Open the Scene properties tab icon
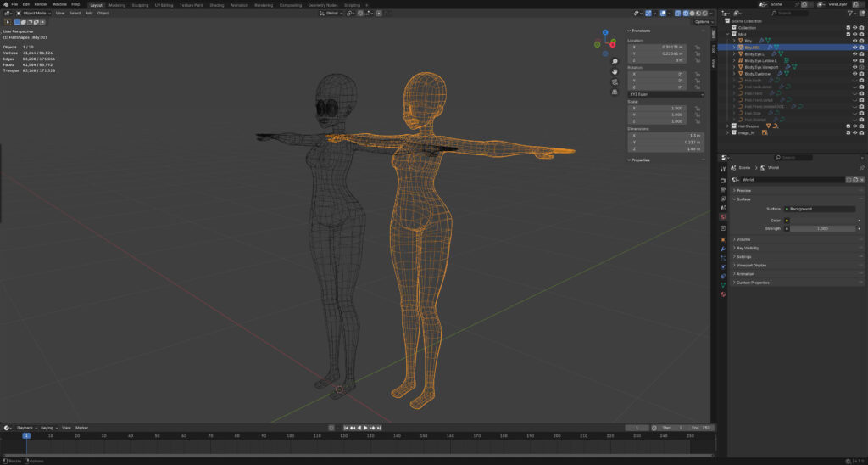 723,208
